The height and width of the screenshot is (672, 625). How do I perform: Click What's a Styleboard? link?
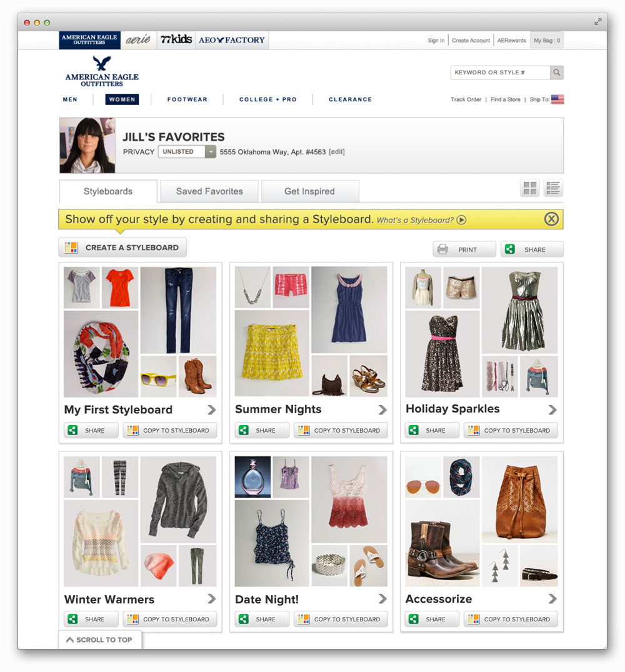click(415, 220)
